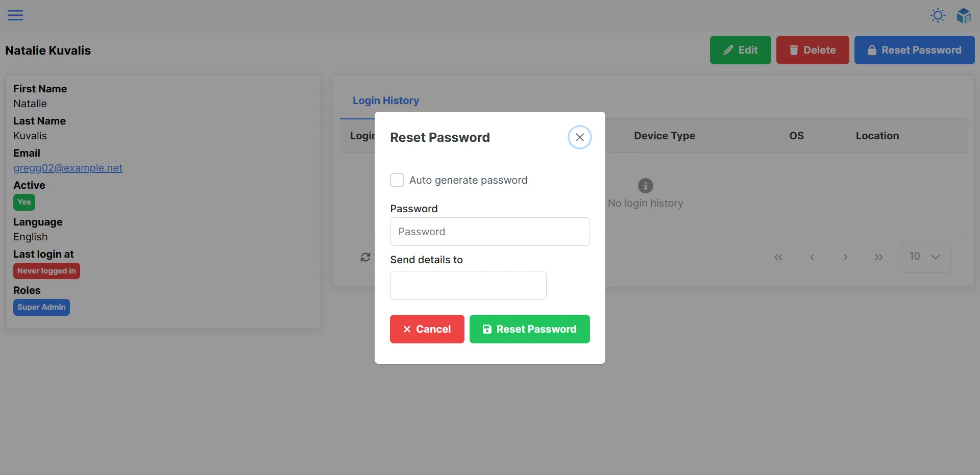Open the rows per page dropdown
The width and height of the screenshot is (980, 475).
925,257
